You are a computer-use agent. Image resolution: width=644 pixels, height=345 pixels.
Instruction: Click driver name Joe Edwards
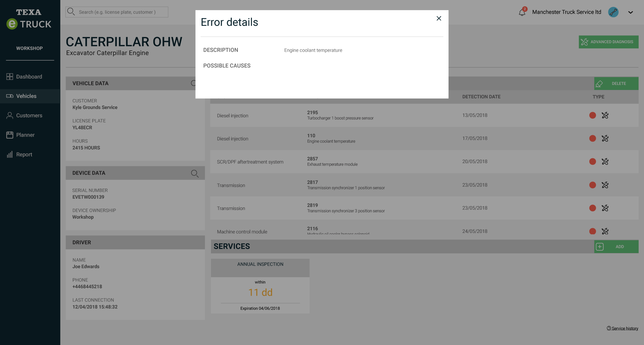(86, 266)
